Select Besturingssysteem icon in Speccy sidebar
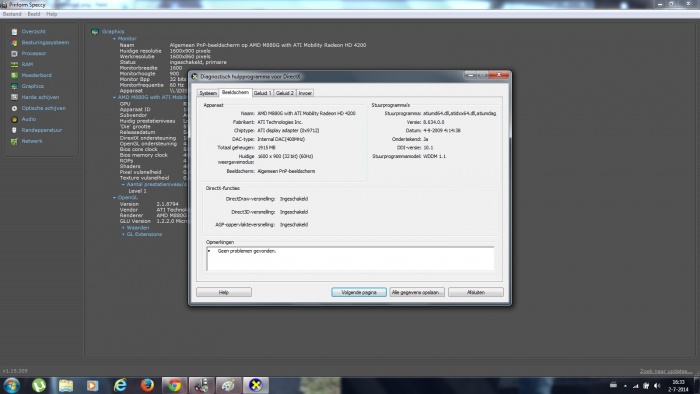The image size is (700, 394). point(14,43)
